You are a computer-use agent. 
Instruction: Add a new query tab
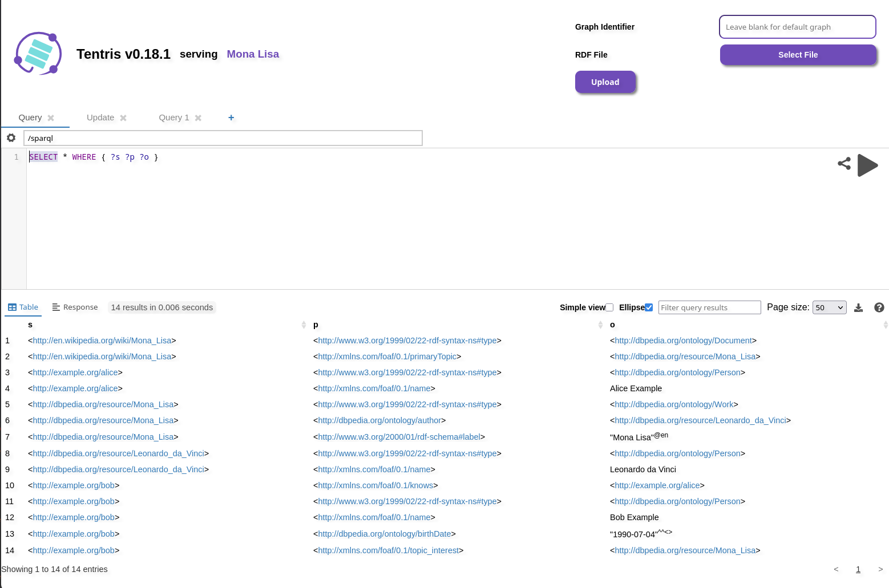pos(231,117)
